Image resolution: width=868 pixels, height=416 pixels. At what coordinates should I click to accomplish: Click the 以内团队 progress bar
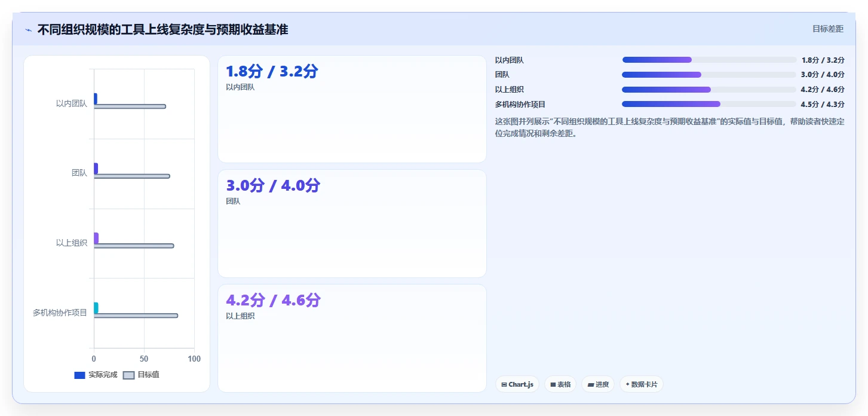coord(709,60)
